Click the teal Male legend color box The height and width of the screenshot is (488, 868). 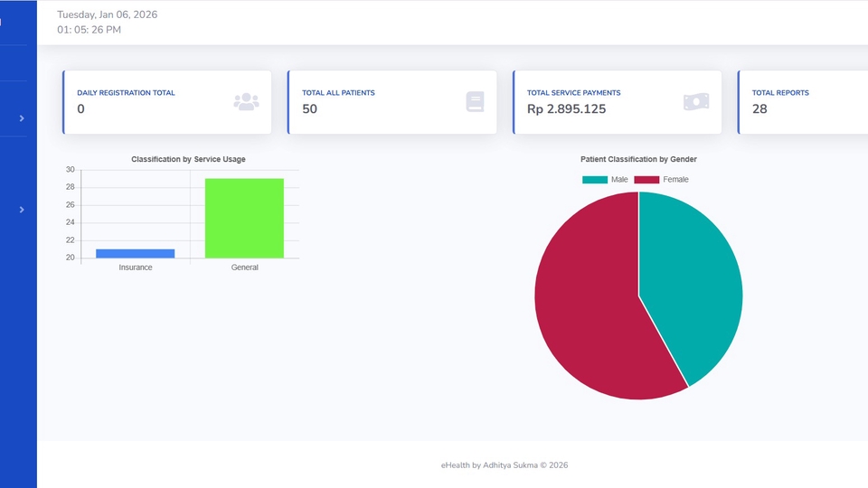594,180
